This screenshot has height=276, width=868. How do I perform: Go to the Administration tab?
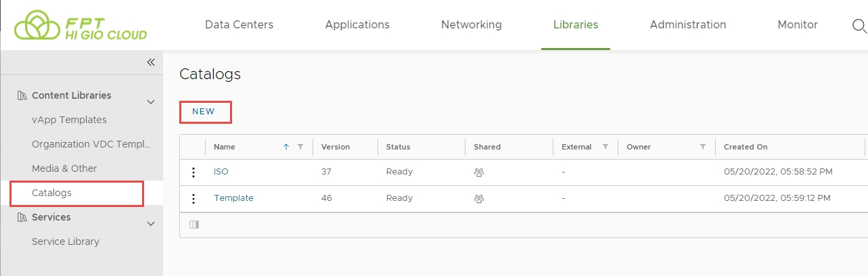pyautogui.click(x=687, y=25)
